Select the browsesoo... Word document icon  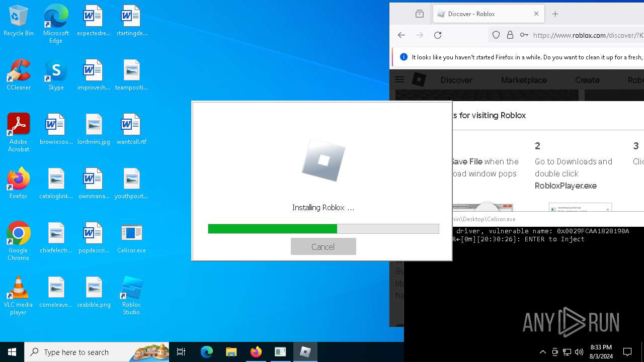coord(56,129)
